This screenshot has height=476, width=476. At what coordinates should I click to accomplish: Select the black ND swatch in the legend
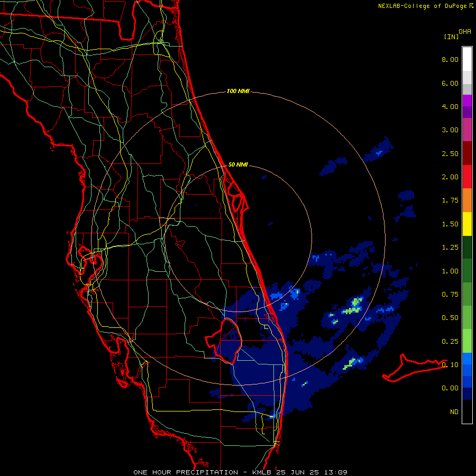[467, 411]
